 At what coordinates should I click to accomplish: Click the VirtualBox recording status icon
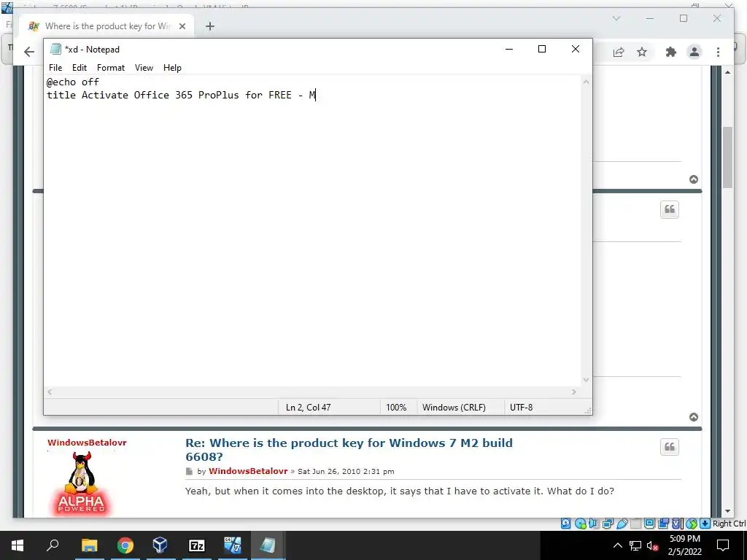[x=663, y=524]
